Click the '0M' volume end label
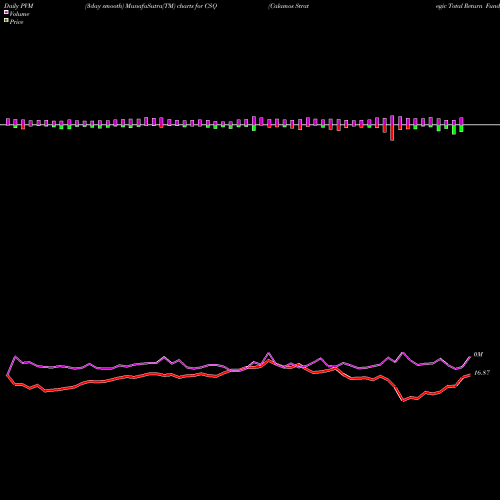The width and height of the screenshot is (500, 500). (478, 354)
